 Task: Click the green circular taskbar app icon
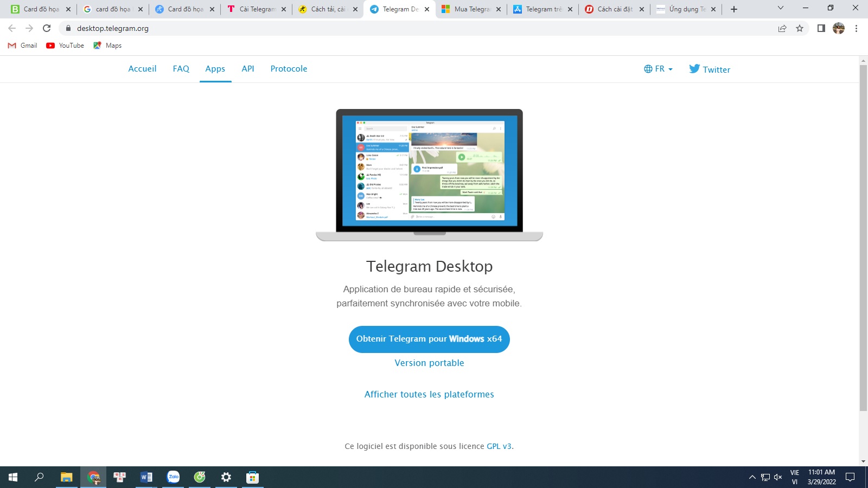(x=200, y=477)
